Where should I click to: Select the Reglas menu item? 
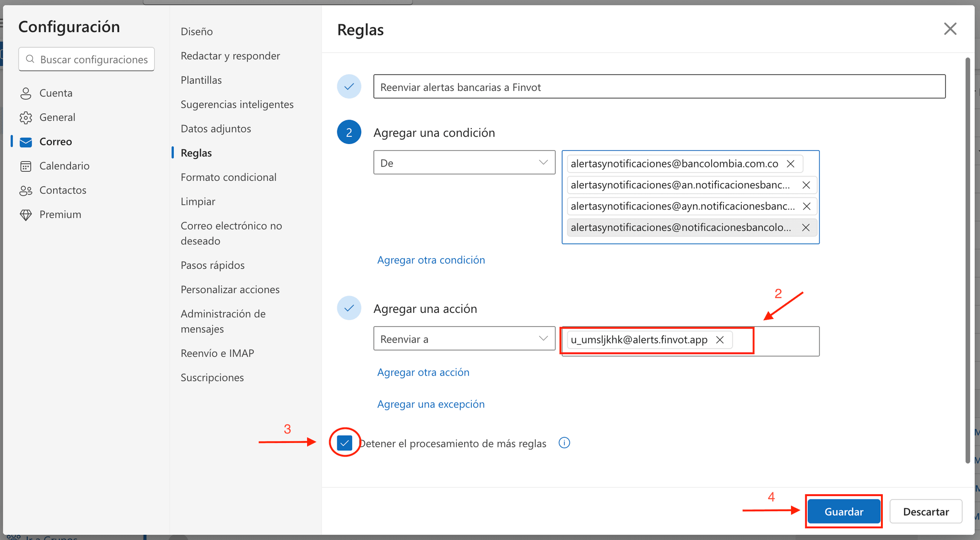[196, 153]
